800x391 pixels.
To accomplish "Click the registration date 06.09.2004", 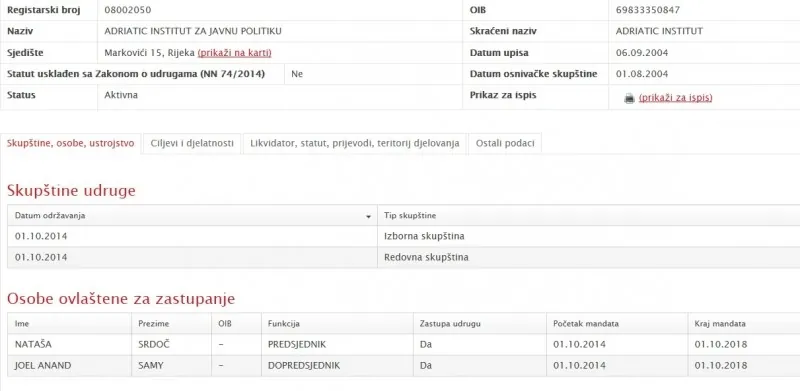I will pos(642,53).
